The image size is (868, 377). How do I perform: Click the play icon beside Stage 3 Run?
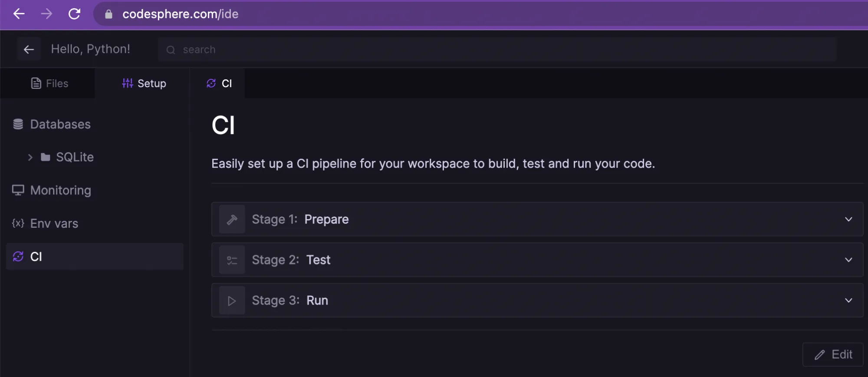(x=232, y=300)
